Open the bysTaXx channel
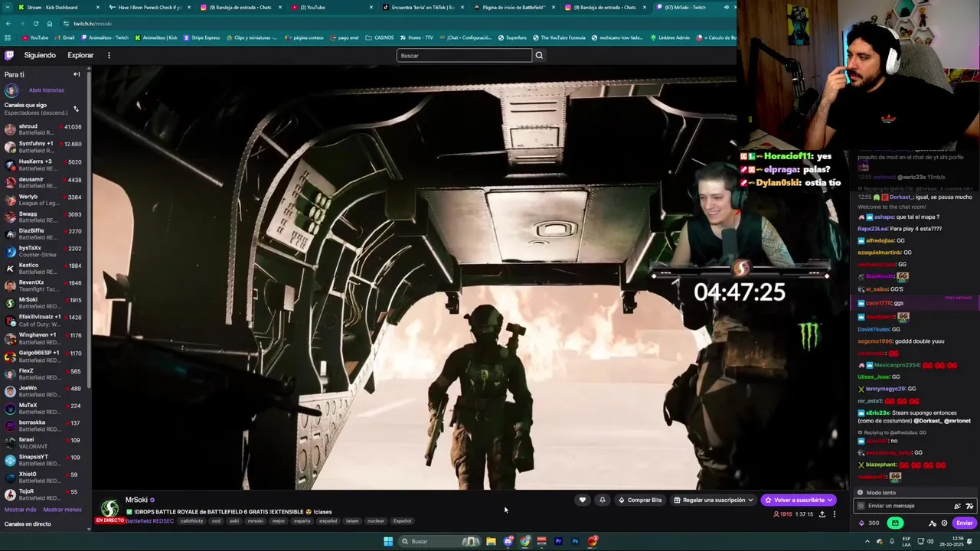This screenshot has height=551, width=980. 44,251
